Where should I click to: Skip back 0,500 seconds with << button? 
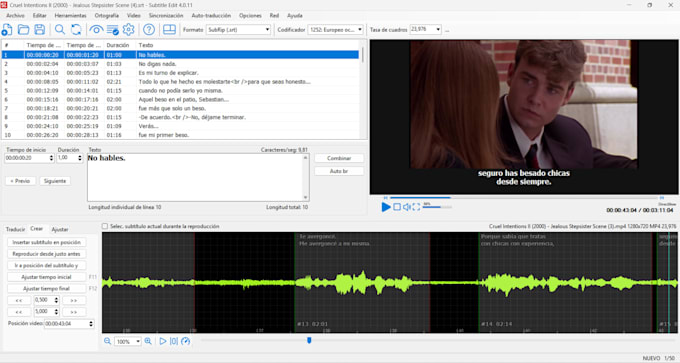tap(19, 300)
